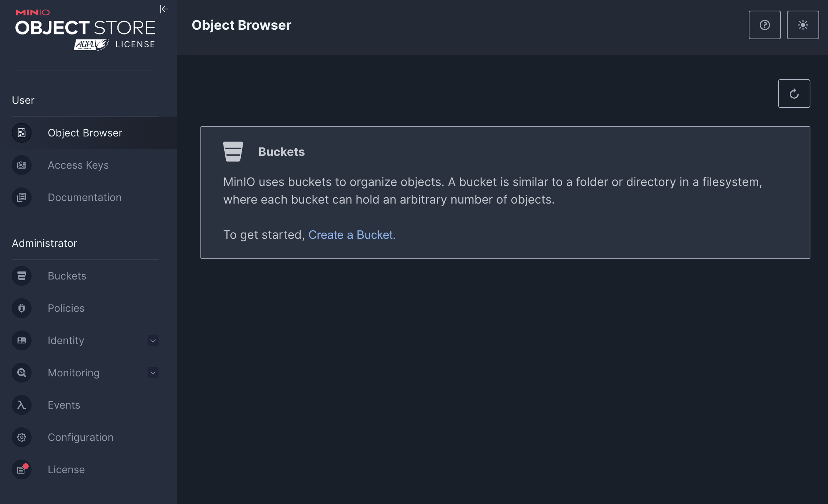Click the Access Keys icon

tap(22, 165)
